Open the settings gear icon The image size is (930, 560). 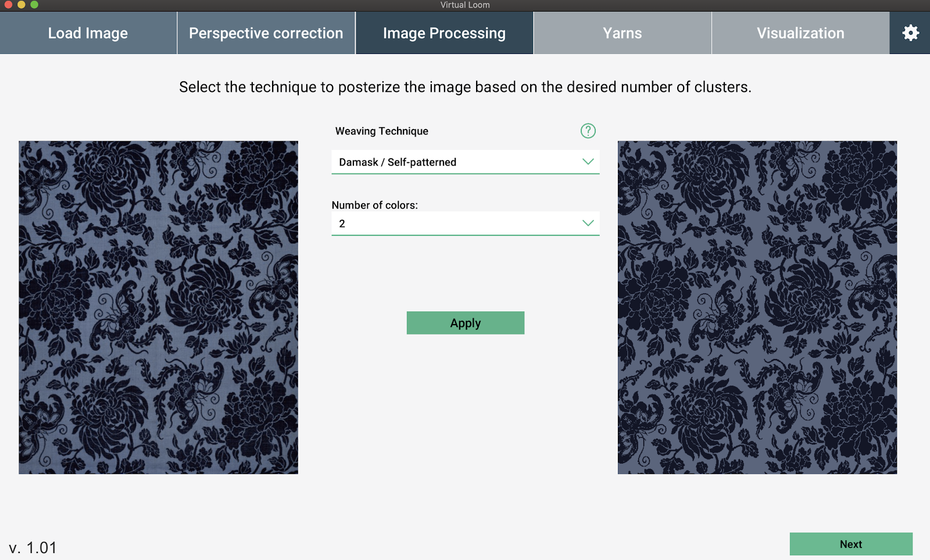click(x=910, y=33)
